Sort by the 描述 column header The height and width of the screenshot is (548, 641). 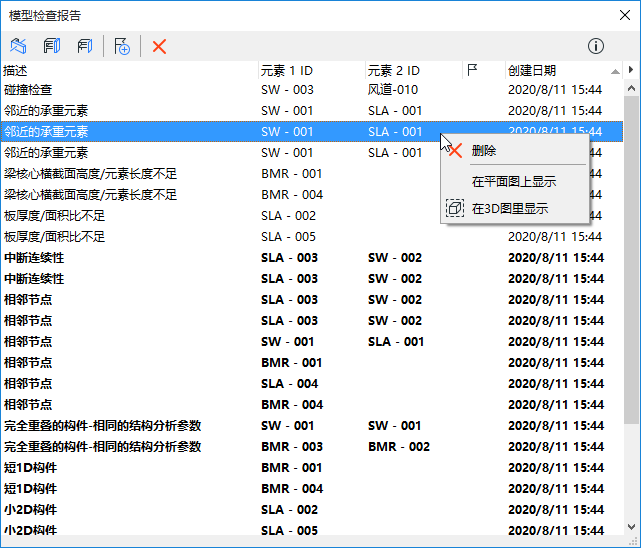pyautogui.click(x=130, y=70)
